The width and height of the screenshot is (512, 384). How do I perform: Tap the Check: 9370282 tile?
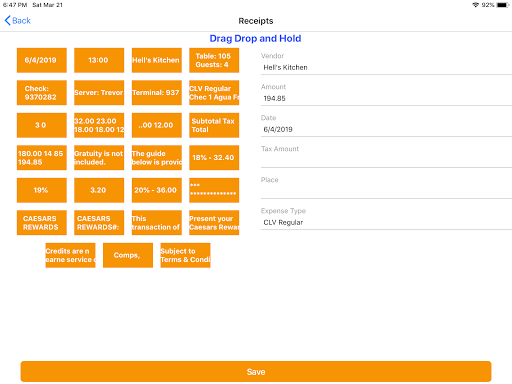[42, 93]
